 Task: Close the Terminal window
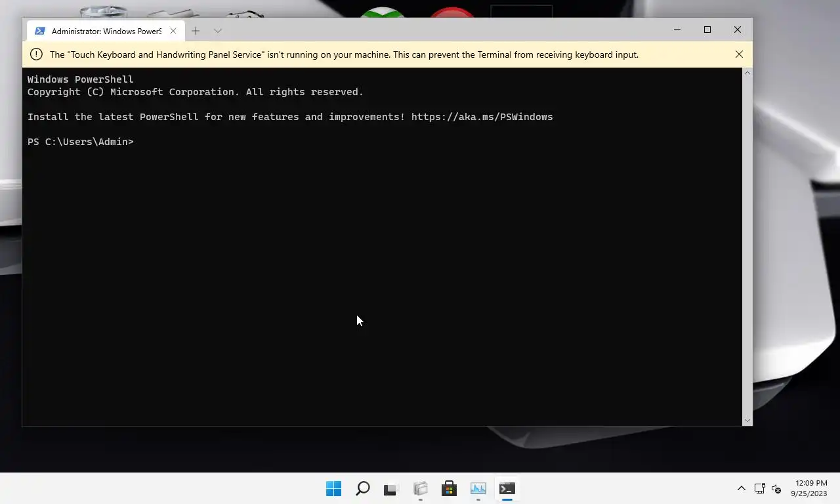(x=738, y=30)
